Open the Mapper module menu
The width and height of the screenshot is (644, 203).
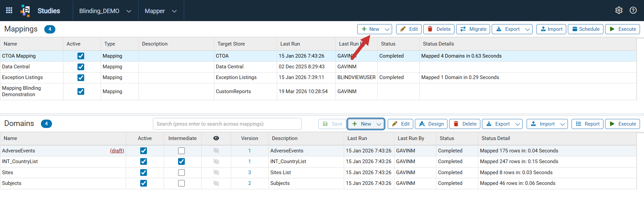[x=161, y=11]
